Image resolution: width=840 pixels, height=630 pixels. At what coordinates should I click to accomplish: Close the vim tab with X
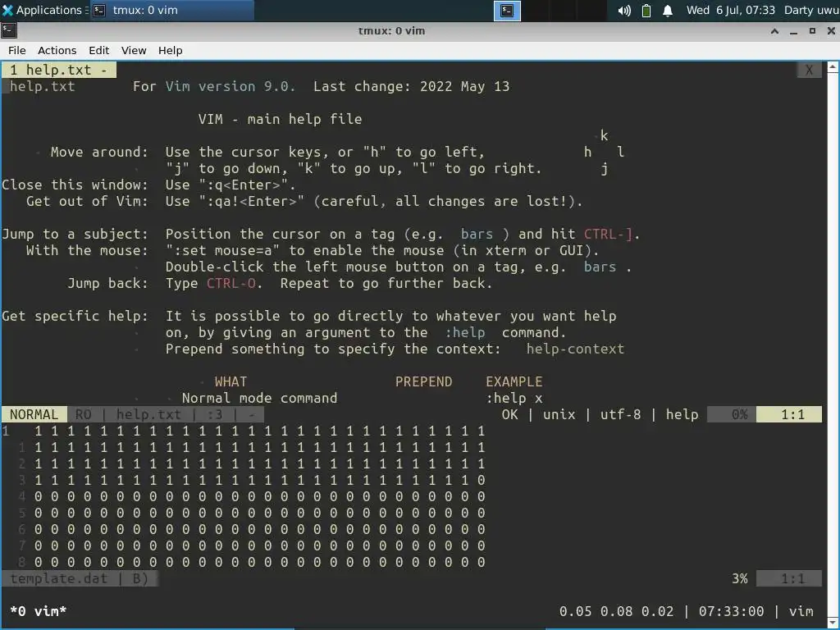click(x=809, y=70)
